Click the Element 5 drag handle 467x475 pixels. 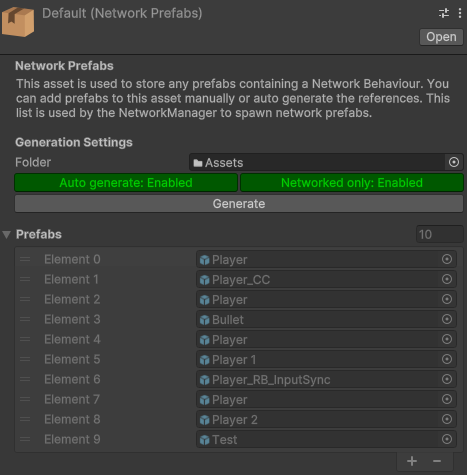[25, 359]
